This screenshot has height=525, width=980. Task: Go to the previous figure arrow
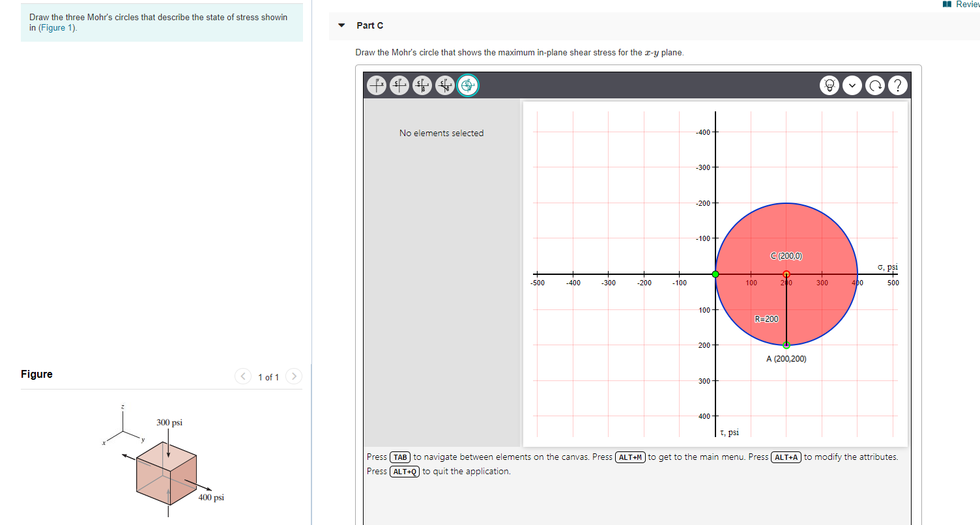pos(243,376)
